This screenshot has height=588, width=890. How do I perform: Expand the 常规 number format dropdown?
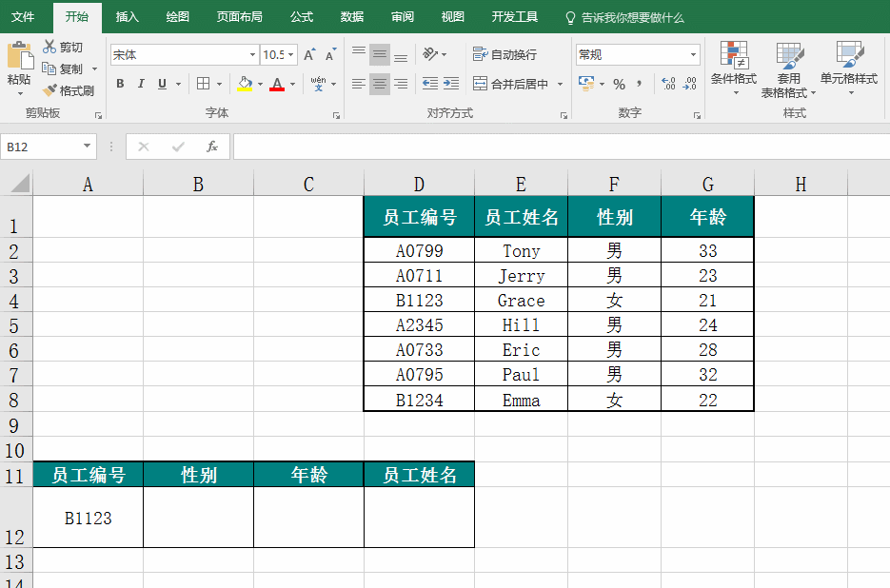(693, 54)
